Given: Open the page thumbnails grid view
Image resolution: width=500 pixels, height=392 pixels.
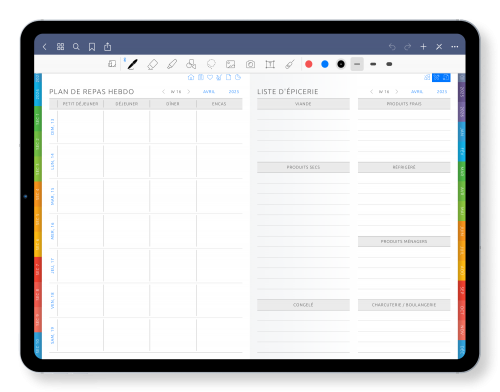Looking at the screenshot, I should [60, 47].
